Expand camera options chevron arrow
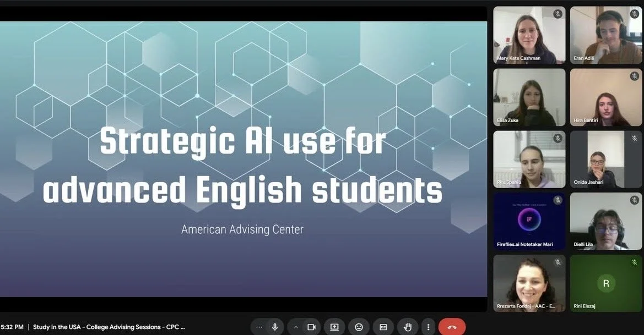Image resolution: width=644 pixels, height=335 pixels. click(295, 327)
